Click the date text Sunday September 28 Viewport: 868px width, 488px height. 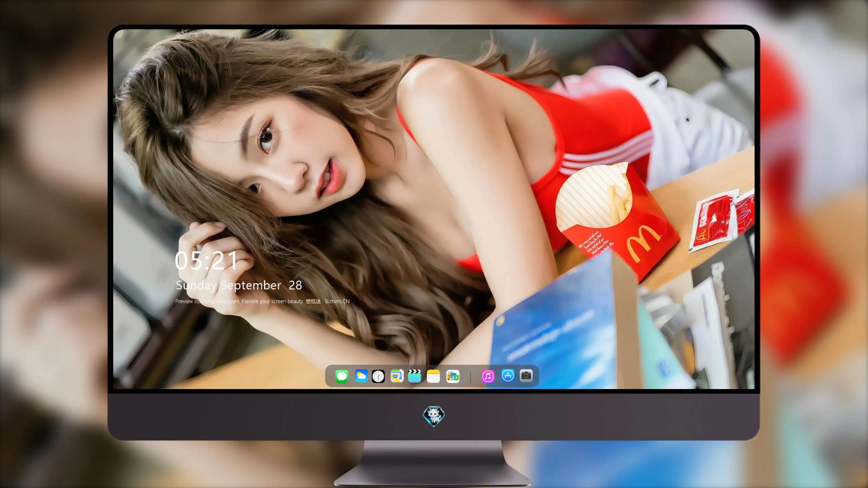[x=239, y=286]
